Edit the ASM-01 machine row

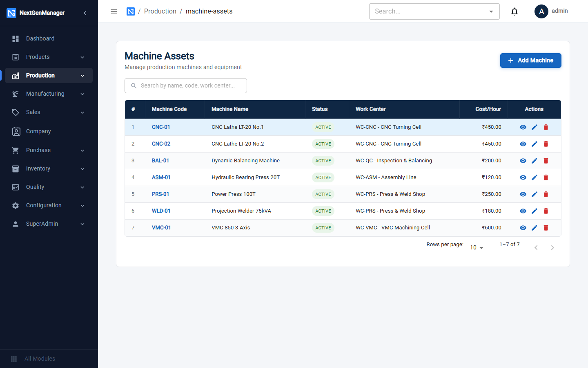click(534, 177)
